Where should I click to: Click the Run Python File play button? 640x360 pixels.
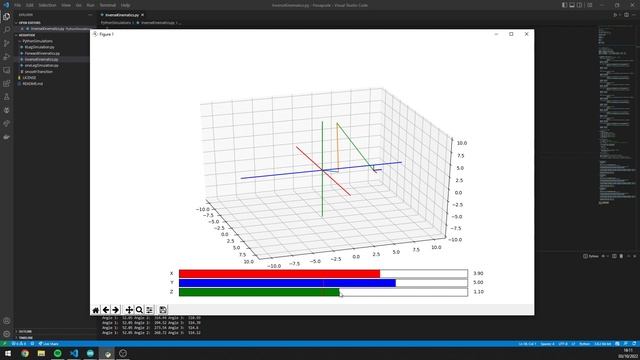616,15
